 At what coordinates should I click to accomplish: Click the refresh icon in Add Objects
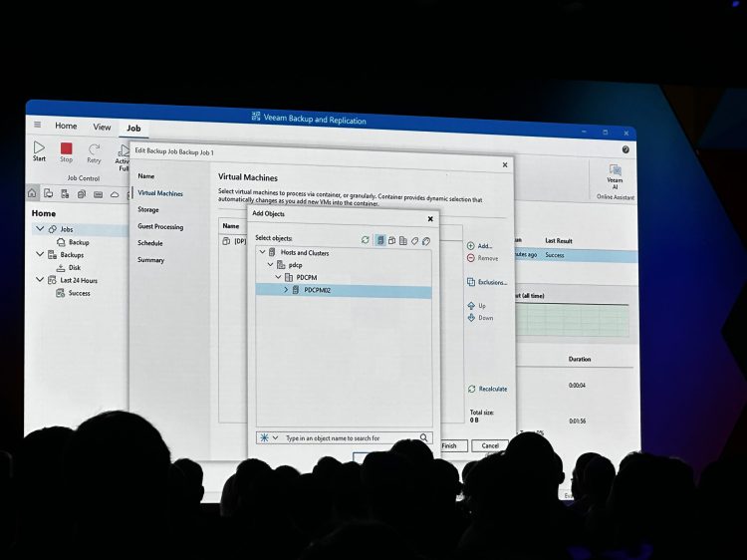click(366, 240)
